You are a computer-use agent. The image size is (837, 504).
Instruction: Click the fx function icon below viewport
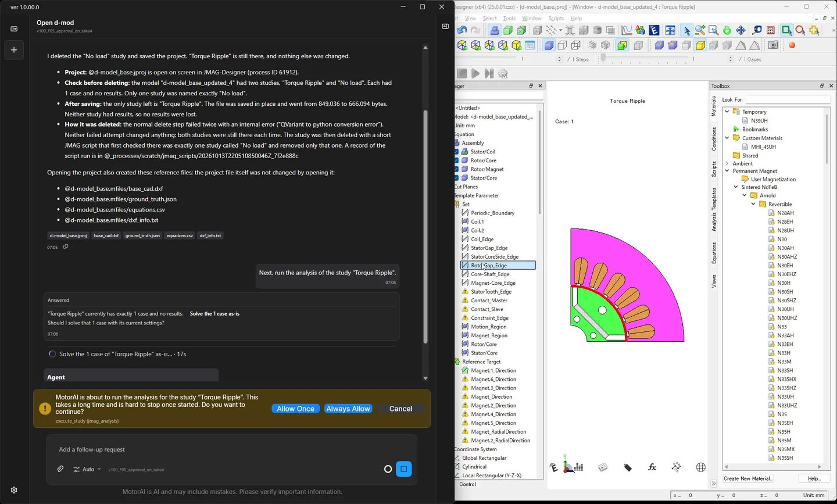[x=652, y=467]
